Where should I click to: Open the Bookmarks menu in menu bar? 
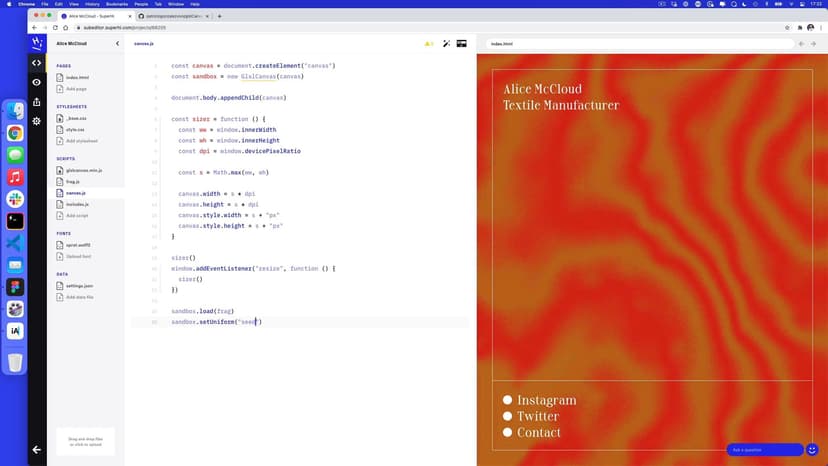pos(117,4)
